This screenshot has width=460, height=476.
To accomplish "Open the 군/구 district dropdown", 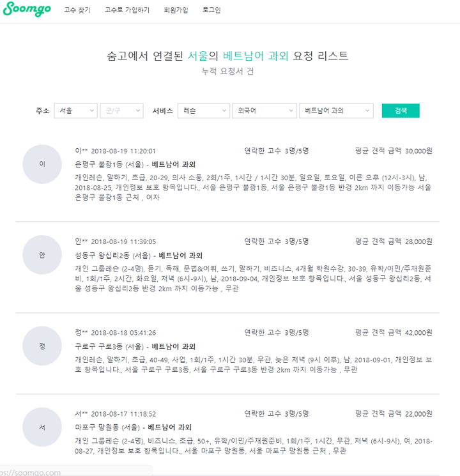I will coord(122,111).
